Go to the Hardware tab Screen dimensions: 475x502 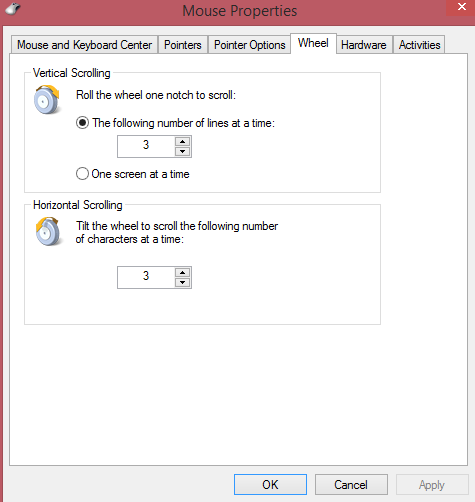click(364, 45)
